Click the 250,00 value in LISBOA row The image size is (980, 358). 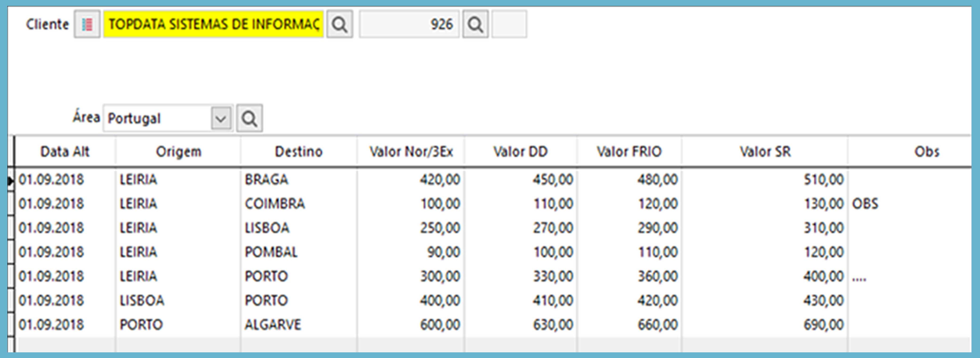pos(411,228)
